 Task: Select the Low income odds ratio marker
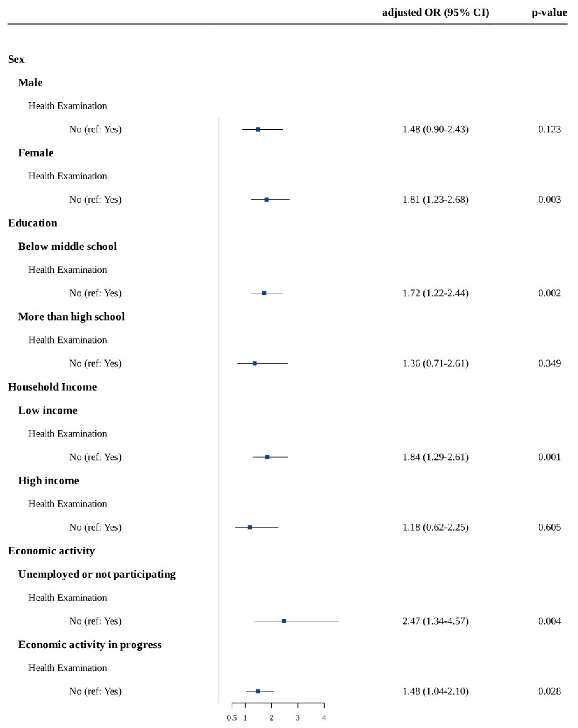(x=267, y=457)
